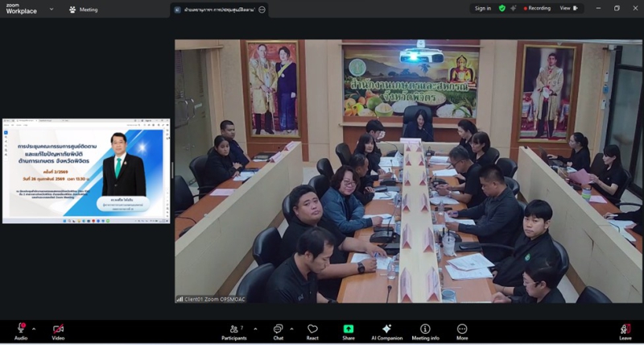Image resolution: width=644 pixels, height=345 pixels.
Task: Expand the caret beside Participants
Action: [x=255, y=328]
